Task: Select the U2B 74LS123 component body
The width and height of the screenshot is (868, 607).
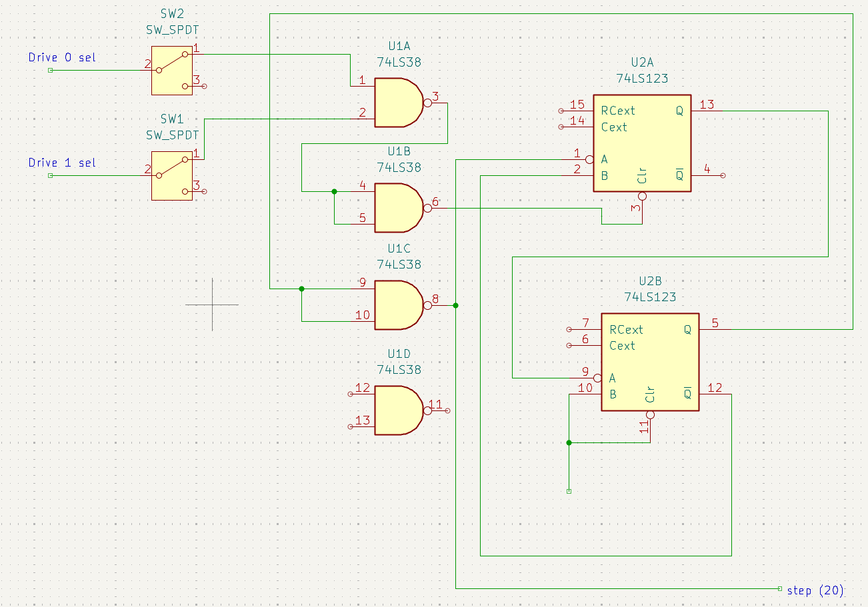Action: pos(649,362)
